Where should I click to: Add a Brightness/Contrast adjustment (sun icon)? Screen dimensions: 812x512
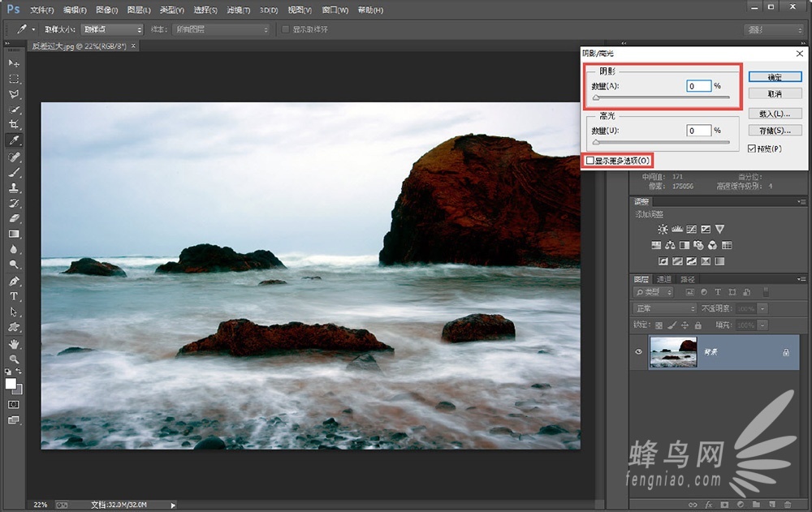662,230
